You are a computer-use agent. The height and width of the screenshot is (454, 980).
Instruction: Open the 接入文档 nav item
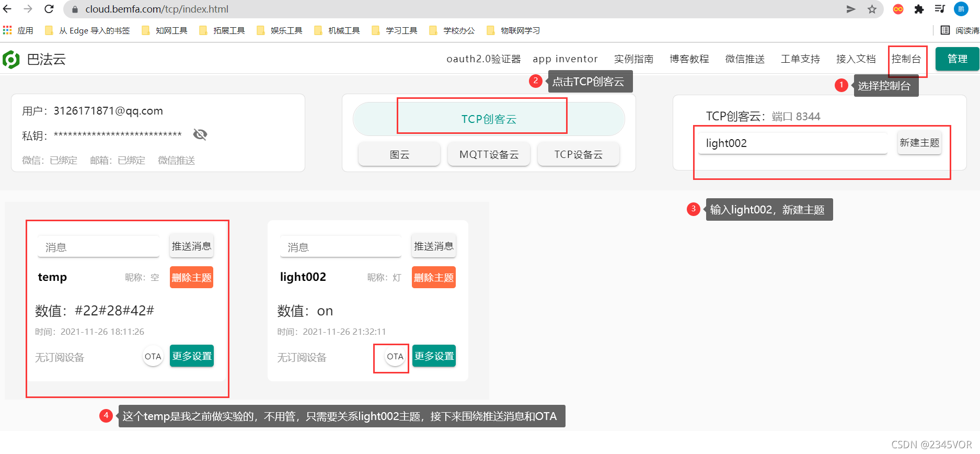click(856, 59)
